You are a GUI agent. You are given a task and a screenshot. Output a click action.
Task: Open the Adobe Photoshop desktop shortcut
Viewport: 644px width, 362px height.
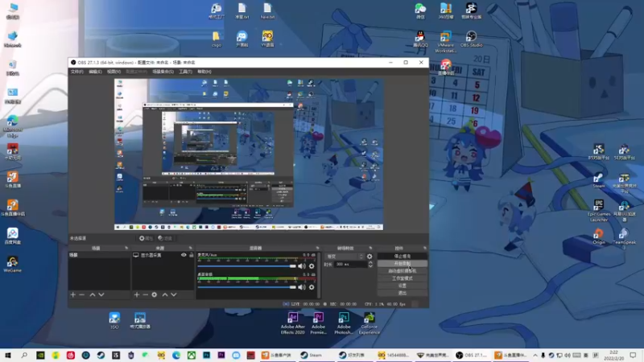pos(344,323)
